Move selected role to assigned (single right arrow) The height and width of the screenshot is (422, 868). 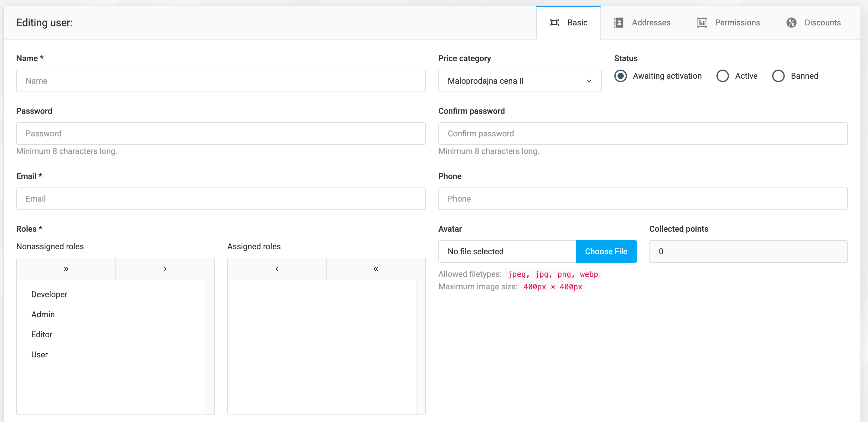[x=165, y=269]
